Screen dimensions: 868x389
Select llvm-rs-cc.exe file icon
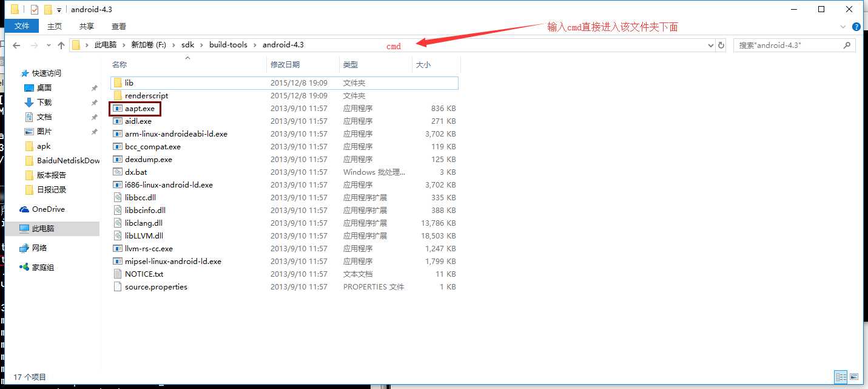coord(118,248)
